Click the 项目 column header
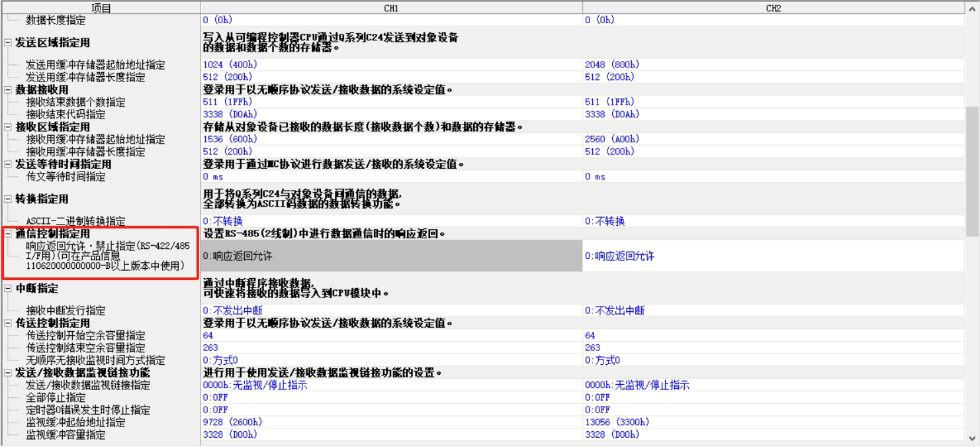 click(x=101, y=8)
